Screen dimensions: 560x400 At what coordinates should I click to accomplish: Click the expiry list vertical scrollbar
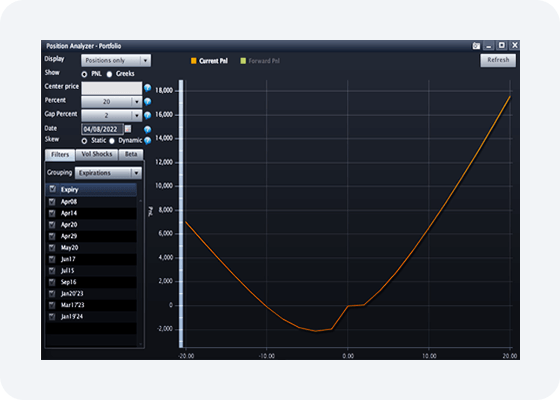140,272
